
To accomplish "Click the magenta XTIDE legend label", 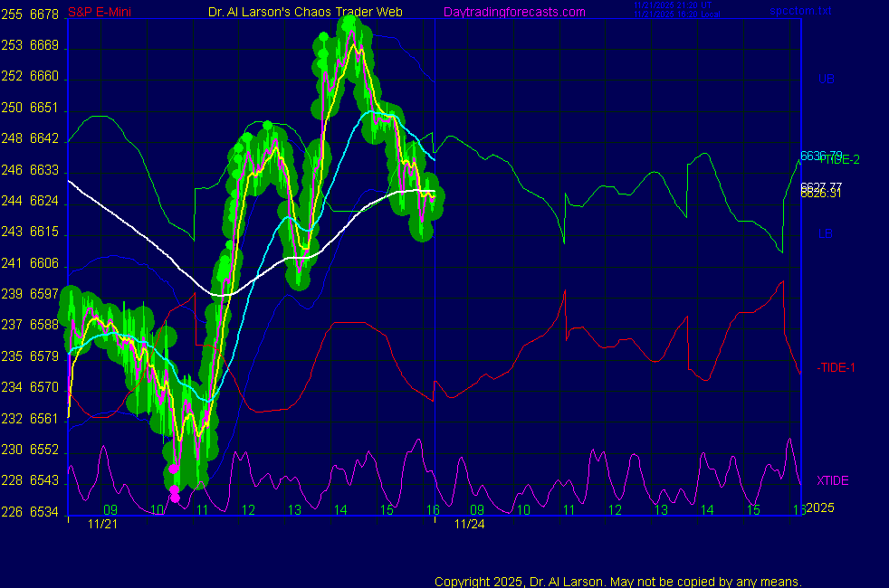I will click(x=833, y=480).
